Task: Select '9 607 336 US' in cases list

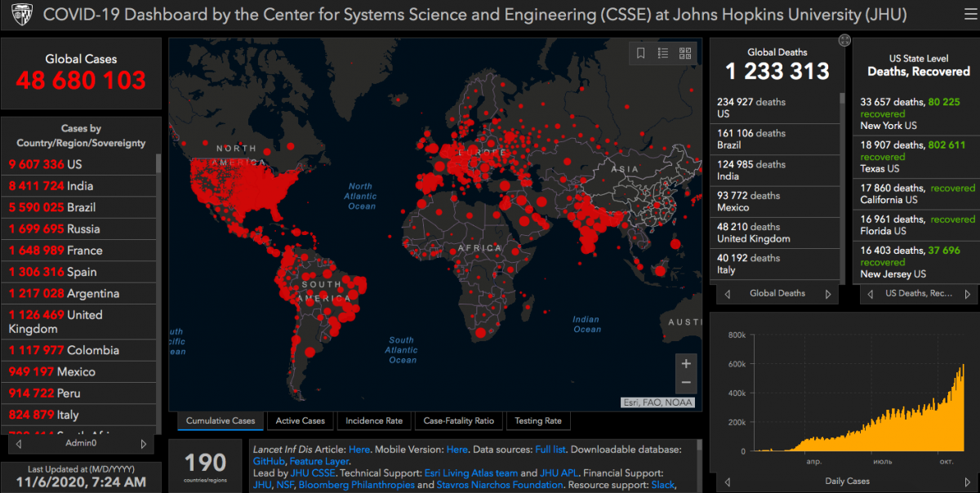Action: [x=80, y=164]
